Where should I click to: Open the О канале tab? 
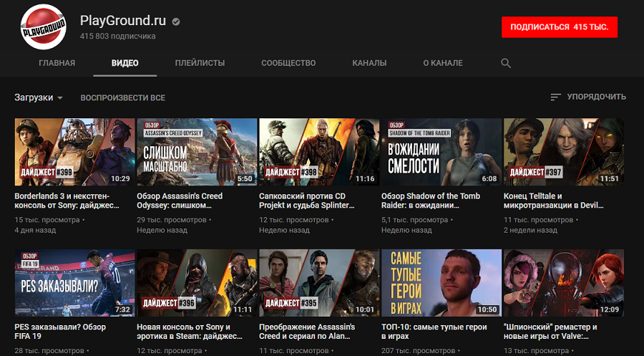(x=443, y=63)
